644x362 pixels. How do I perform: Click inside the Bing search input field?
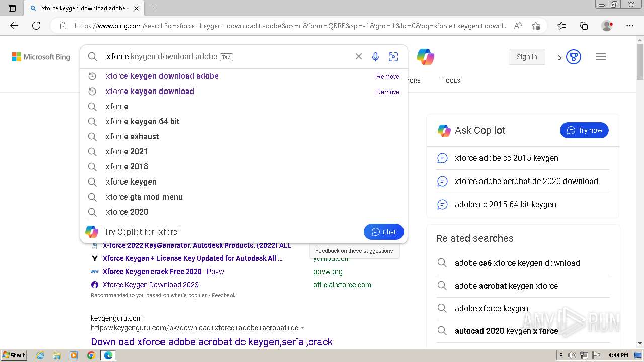click(226, 57)
